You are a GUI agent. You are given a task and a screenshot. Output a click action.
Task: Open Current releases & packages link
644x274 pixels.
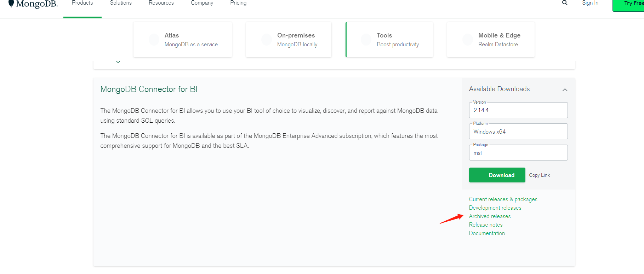coord(503,199)
